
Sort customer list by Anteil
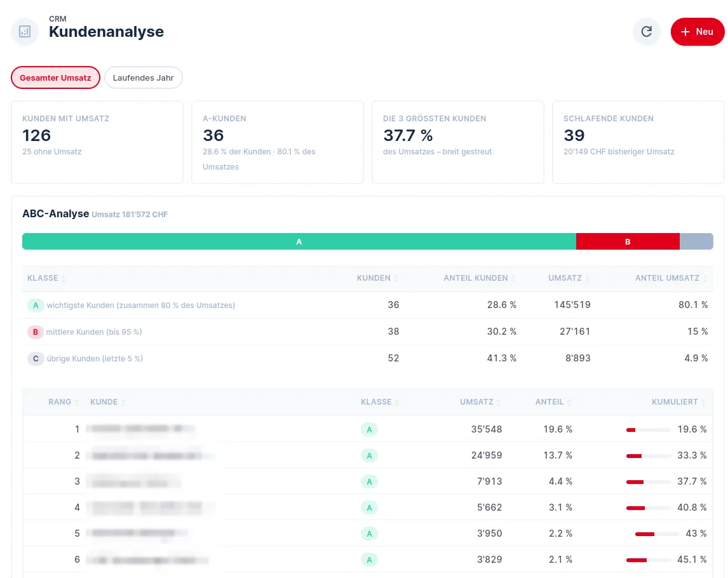pyautogui.click(x=553, y=402)
